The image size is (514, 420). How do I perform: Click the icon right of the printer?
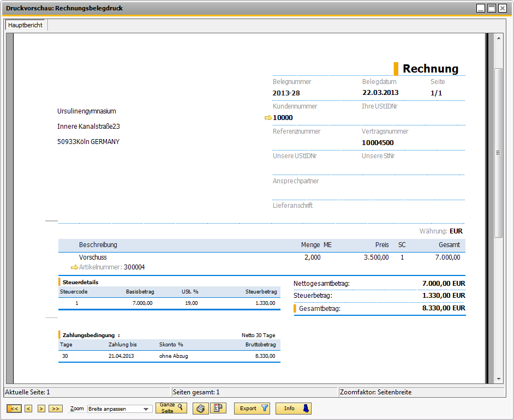tap(218, 409)
